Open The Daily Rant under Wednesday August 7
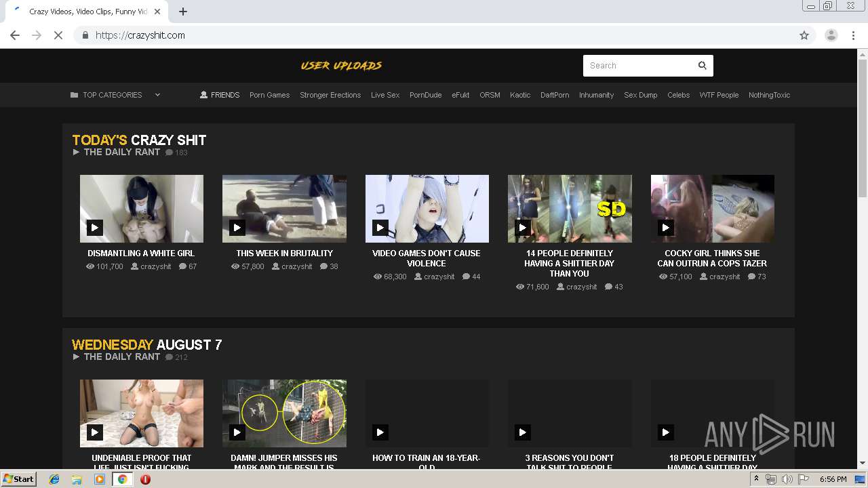Screen dimensions: 868x488 tap(121, 357)
